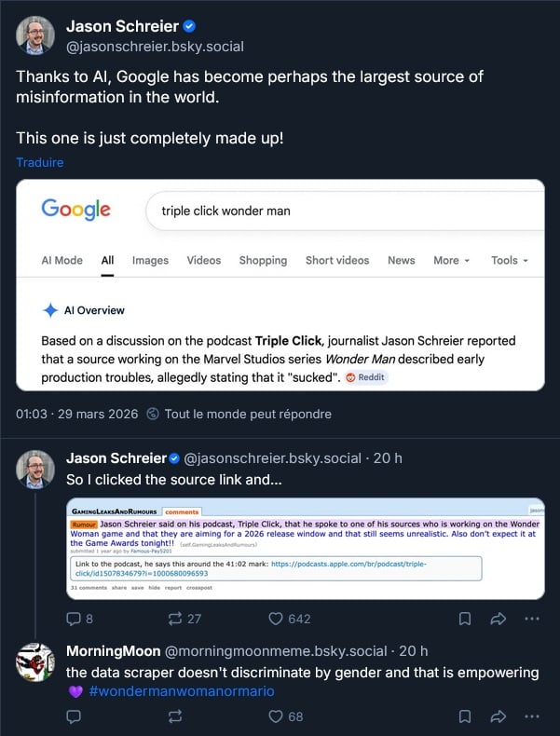Bookmark MorningMoon's reply

[x=464, y=716]
